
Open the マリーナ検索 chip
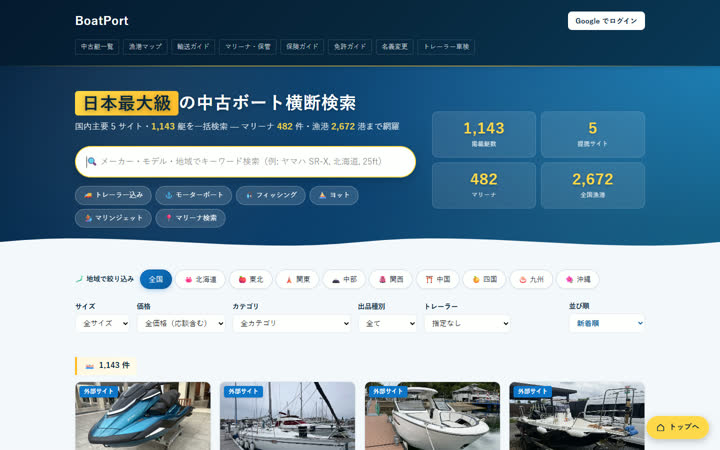pyautogui.click(x=191, y=218)
